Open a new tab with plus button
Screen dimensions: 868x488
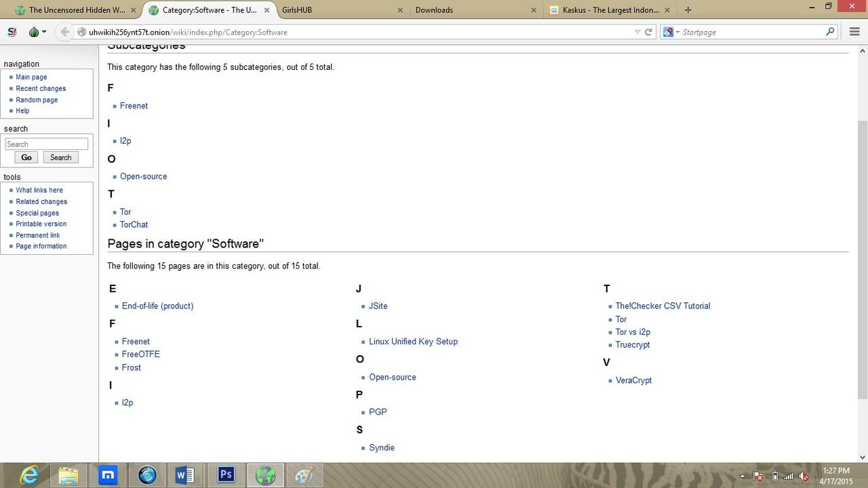(x=688, y=10)
